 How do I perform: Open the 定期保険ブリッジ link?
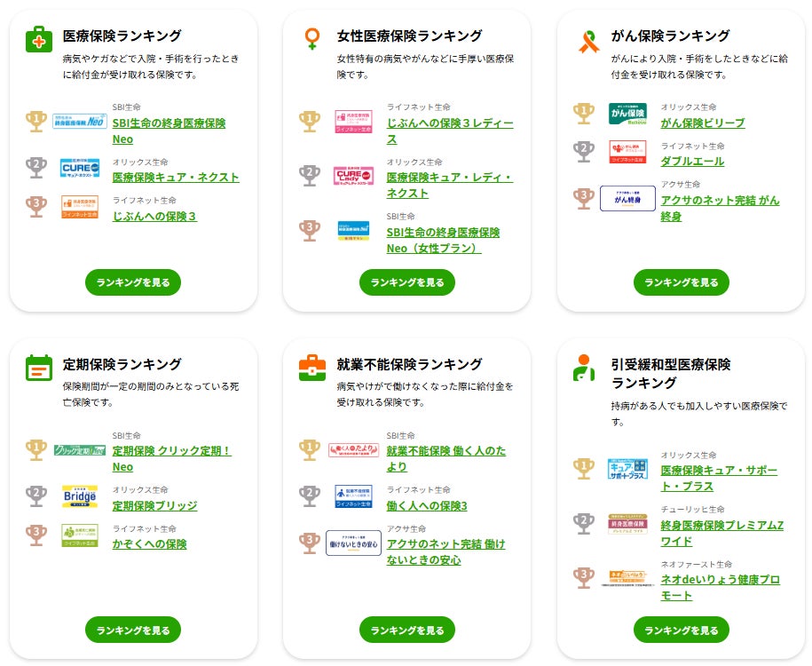pyautogui.click(x=154, y=505)
